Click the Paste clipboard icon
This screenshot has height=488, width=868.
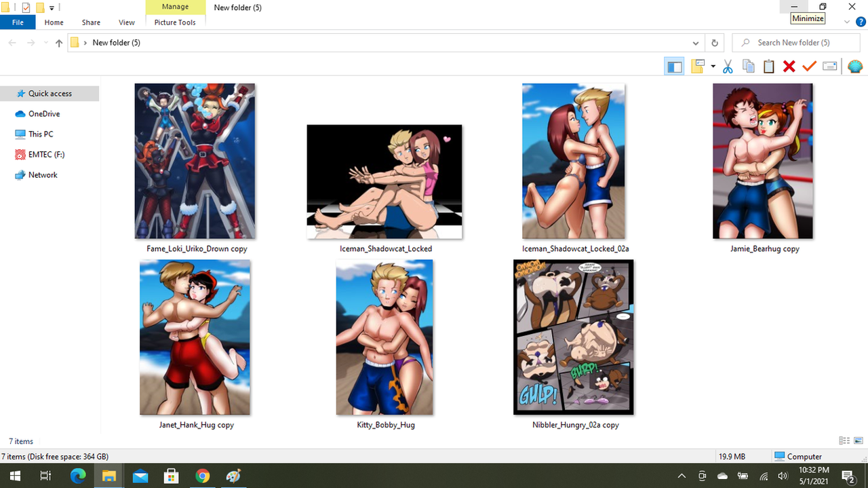tap(769, 67)
